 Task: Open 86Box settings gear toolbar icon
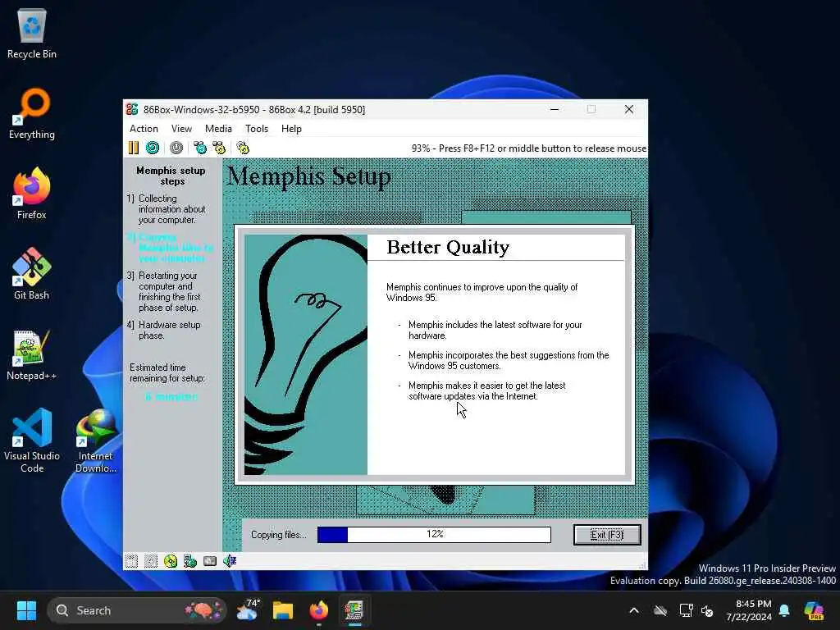tap(243, 148)
